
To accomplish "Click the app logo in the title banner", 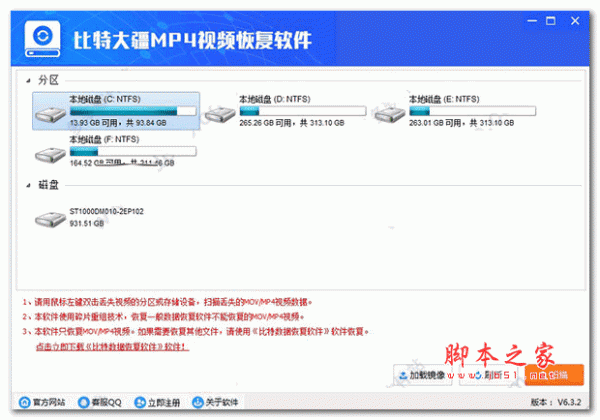I will click(x=42, y=39).
